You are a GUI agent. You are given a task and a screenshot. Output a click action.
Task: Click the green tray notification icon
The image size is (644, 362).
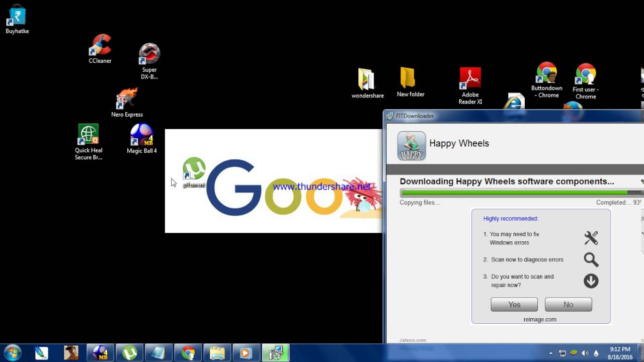(x=574, y=352)
